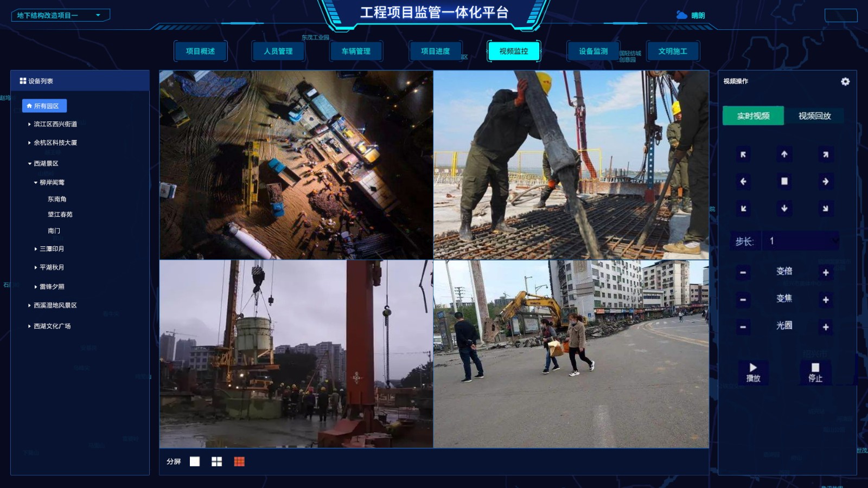The width and height of the screenshot is (868, 488).
Task: Open the 设备监测 tab
Action: (x=593, y=51)
